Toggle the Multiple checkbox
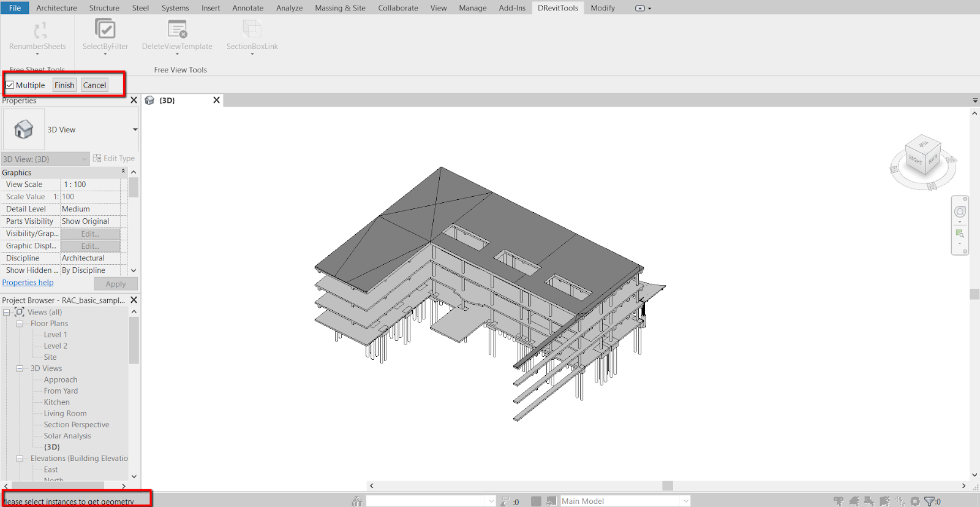This screenshot has height=507, width=980. (10, 85)
